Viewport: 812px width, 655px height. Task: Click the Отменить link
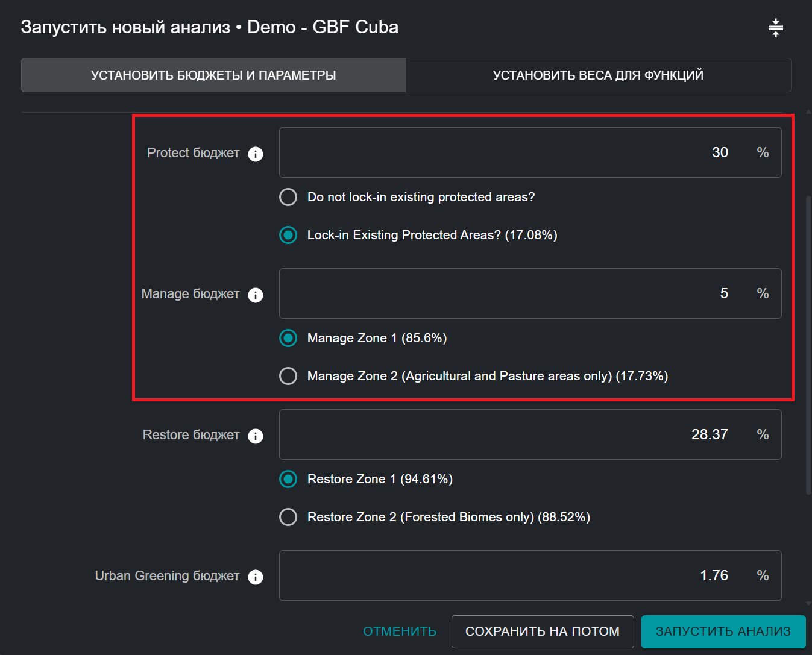[400, 631]
